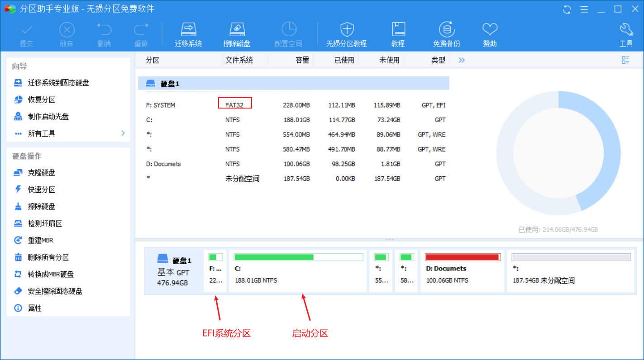The height and width of the screenshot is (360, 644).
Task: Open the 教程 book icon
Action: [x=398, y=30]
